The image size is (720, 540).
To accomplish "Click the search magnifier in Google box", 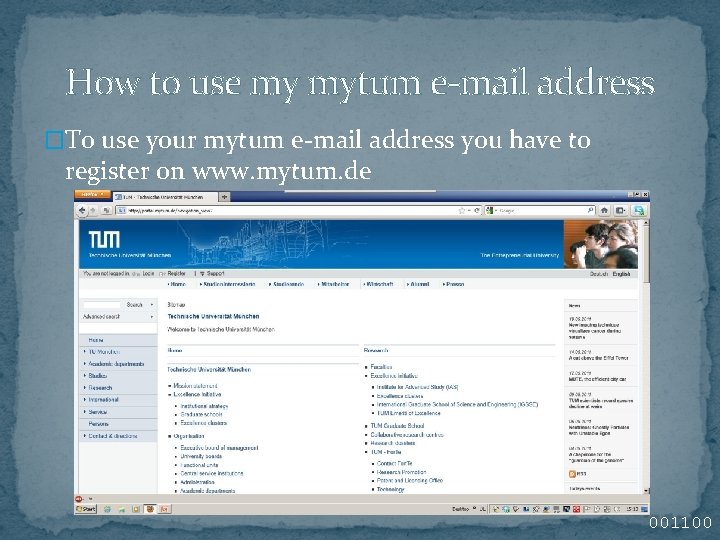I will tap(591, 210).
